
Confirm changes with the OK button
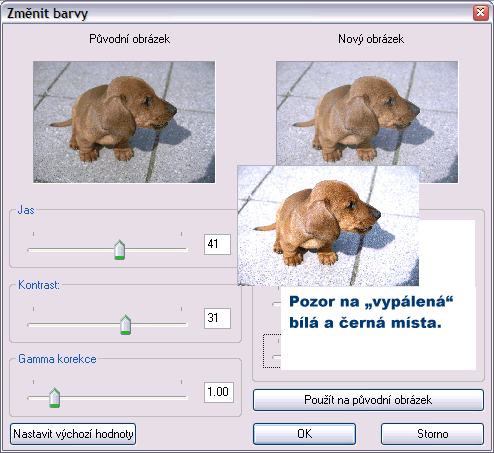304,434
